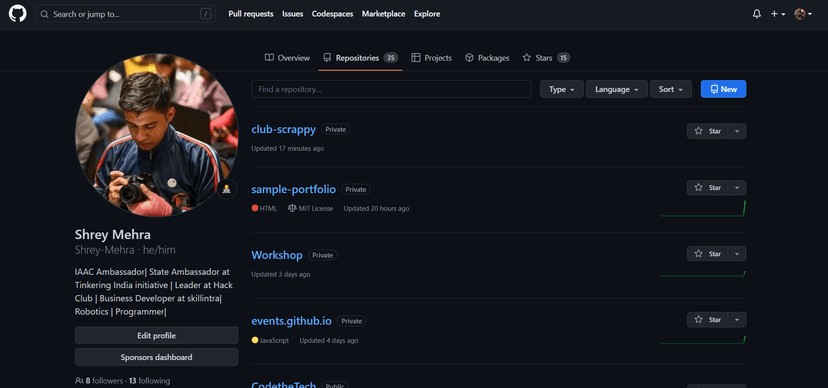Viewport: 828px width, 388px height.
Task: Open user avatar menu in header
Action: (x=803, y=14)
